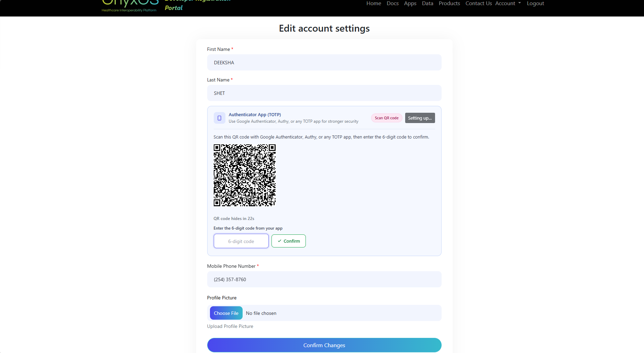Viewport: 644px width, 353px height.
Task: Click the 'Upload Profile Picture' hint text
Action: coord(230,326)
